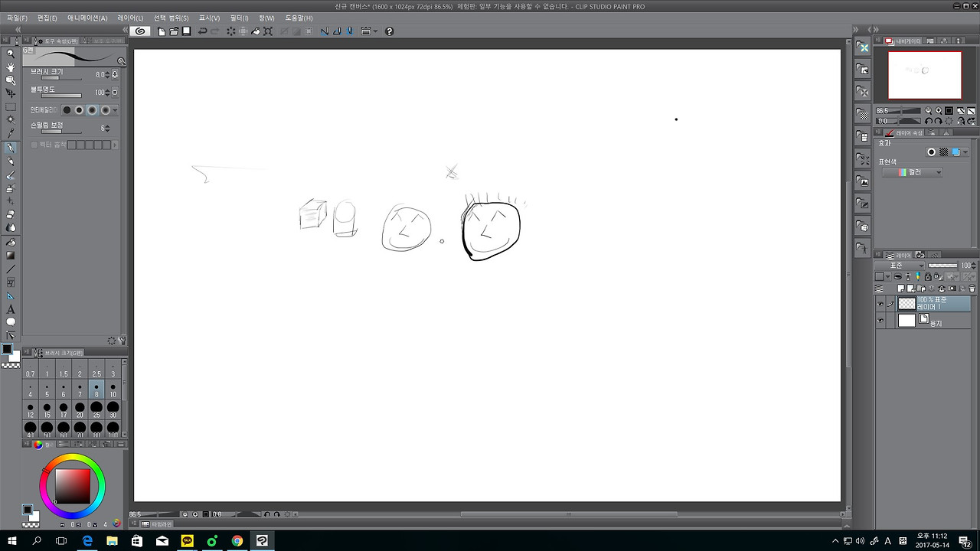Select the Figure line tool
980x551 pixels.
[x=11, y=269]
